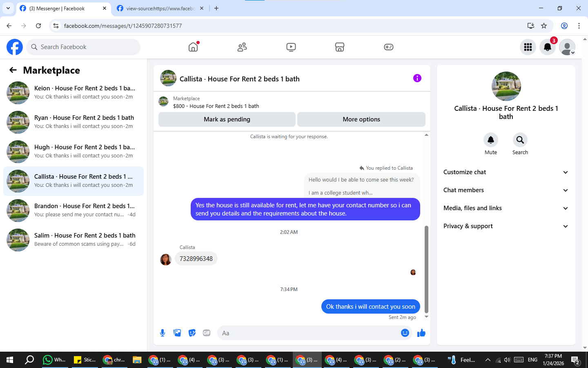This screenshot has height=368, width=588.
Task: Click the Mark as pending button
Action: pos(227,119)
